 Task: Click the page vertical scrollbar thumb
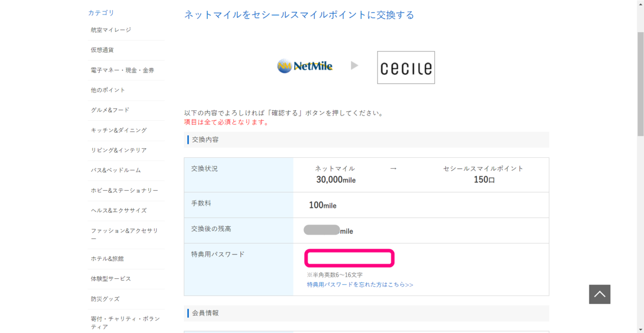(x=640, y=83)
